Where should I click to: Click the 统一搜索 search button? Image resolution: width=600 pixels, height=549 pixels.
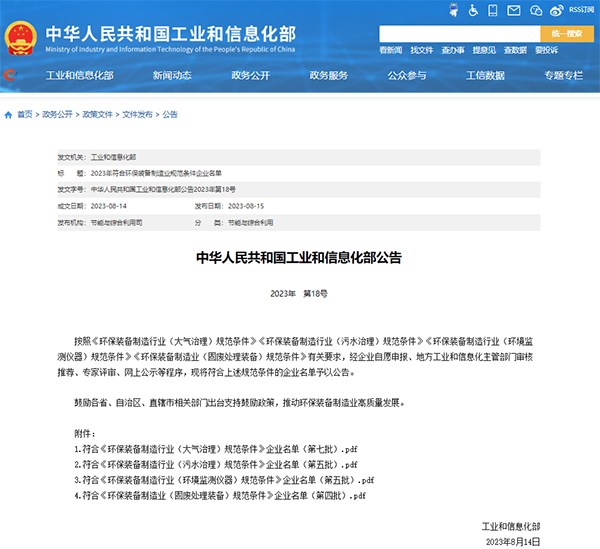pos(565,33)
